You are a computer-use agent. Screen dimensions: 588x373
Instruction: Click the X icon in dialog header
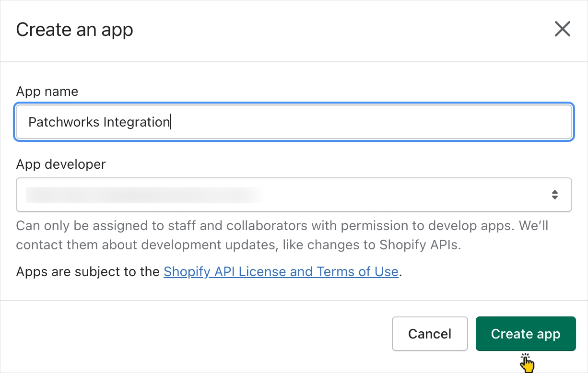pos(562,29)
